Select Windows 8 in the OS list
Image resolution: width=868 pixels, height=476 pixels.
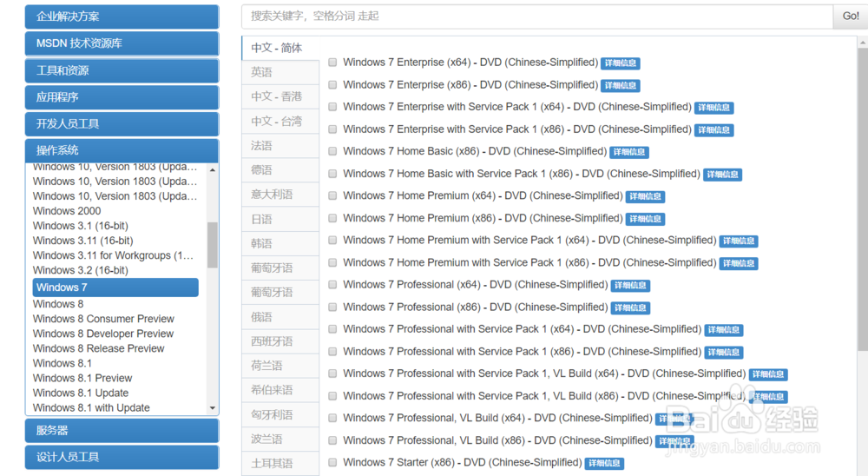(58, 304)
